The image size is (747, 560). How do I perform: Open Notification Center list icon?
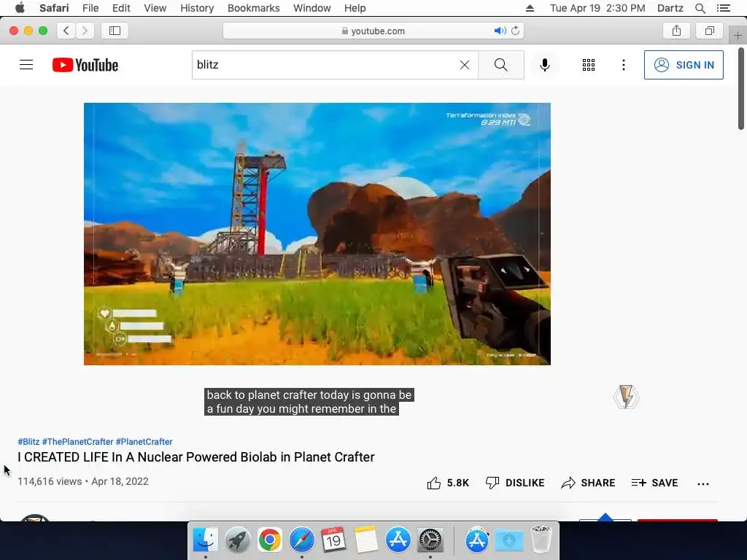point(723,8)
